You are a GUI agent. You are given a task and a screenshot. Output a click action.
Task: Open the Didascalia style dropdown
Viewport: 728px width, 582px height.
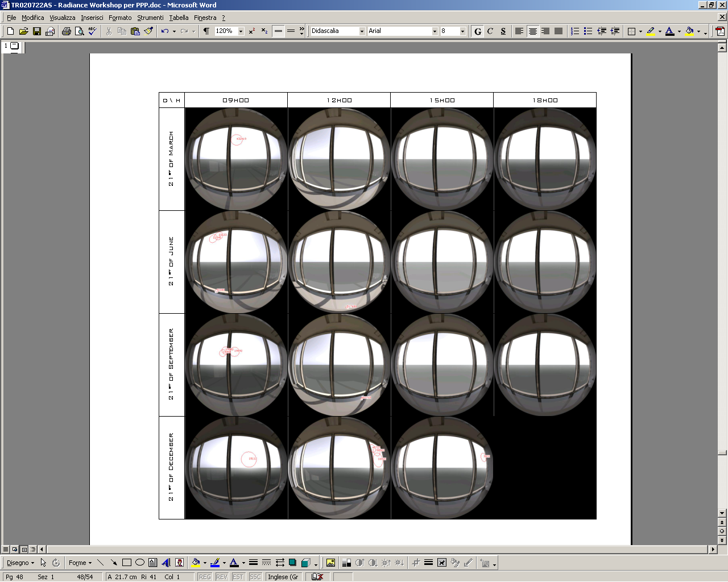pyautogui.click(x=362, y=31)
